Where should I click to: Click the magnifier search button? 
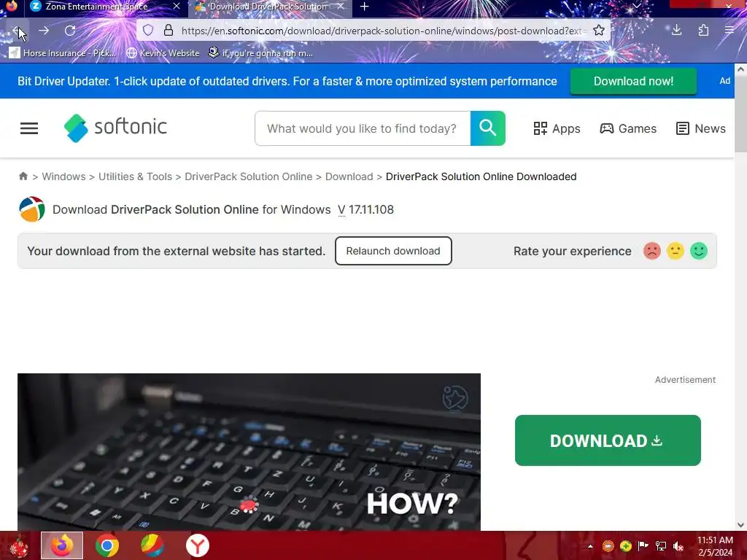point(488,128)
